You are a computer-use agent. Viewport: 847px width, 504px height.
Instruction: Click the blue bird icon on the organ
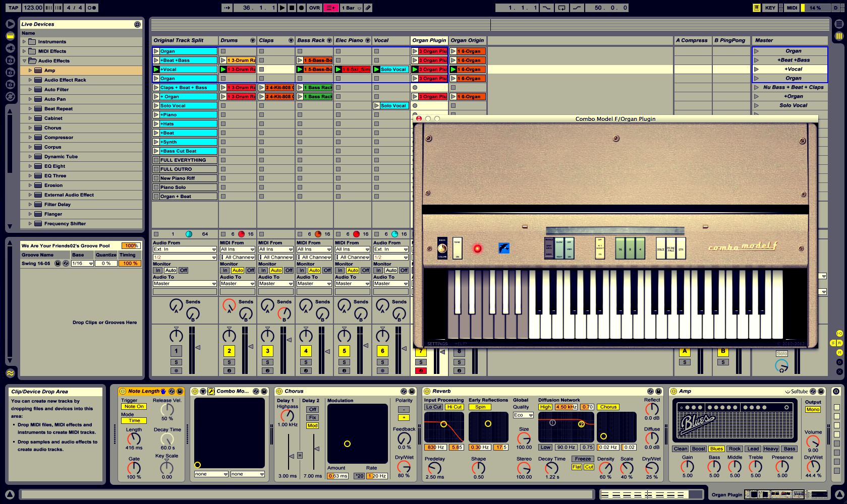(x=503, y=248)
